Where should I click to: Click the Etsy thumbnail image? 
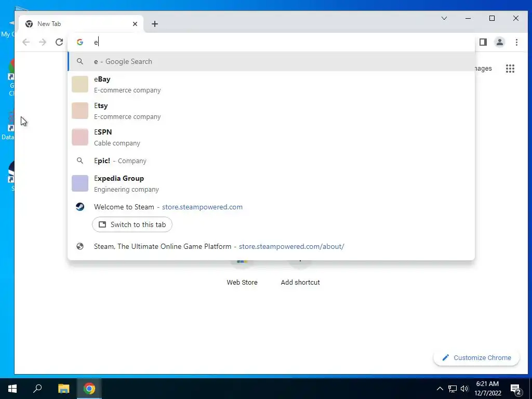tap(80, 111)
